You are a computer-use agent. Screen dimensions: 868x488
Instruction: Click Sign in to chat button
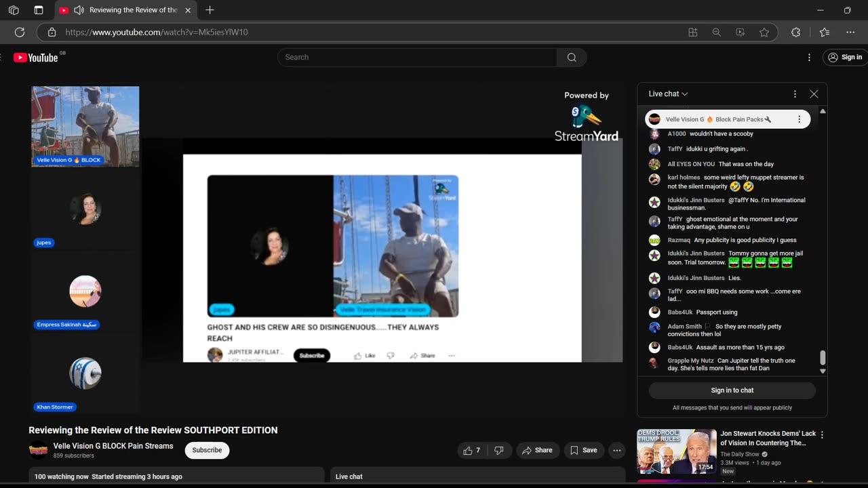[732, 390]
